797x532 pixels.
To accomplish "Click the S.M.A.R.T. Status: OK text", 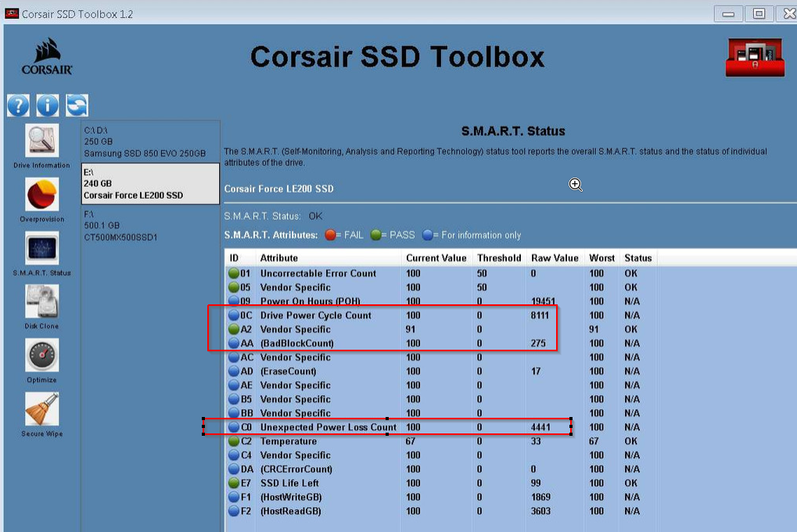I will pos(274,216).
